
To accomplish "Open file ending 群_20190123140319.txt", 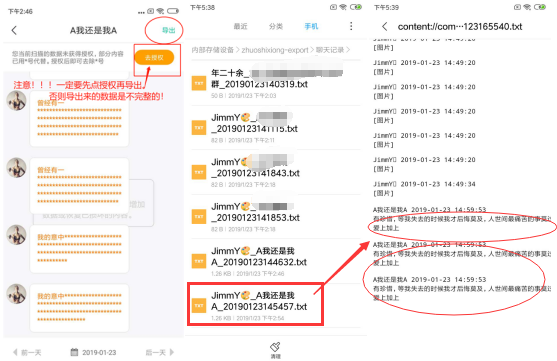I will pyautogui.click(x=276, y=83).
